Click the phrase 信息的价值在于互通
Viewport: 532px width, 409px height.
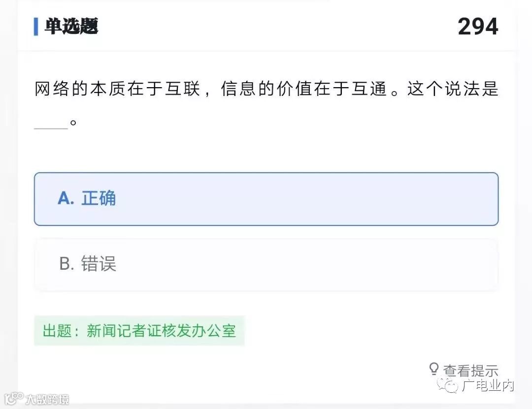point(304,89)
